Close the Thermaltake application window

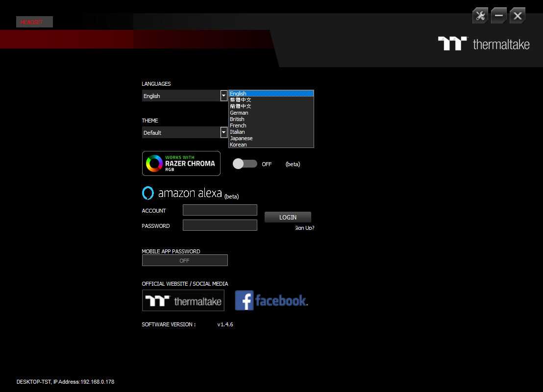pos(517,16)
